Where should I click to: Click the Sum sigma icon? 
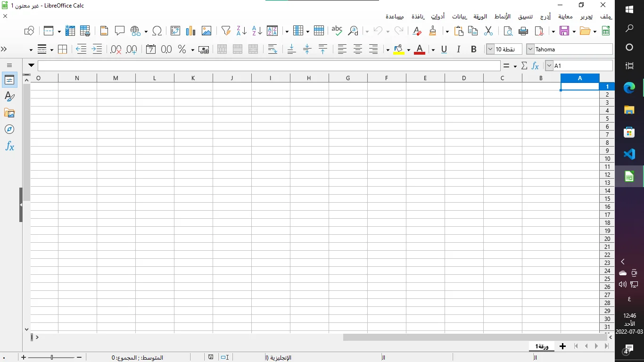(524, 66)
